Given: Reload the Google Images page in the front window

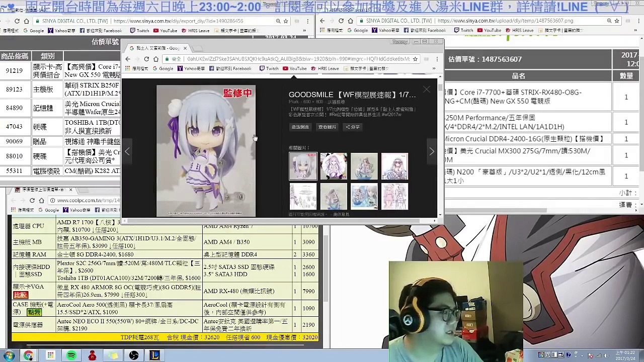Looking at the screenshot, I should (x=146, y=59).
